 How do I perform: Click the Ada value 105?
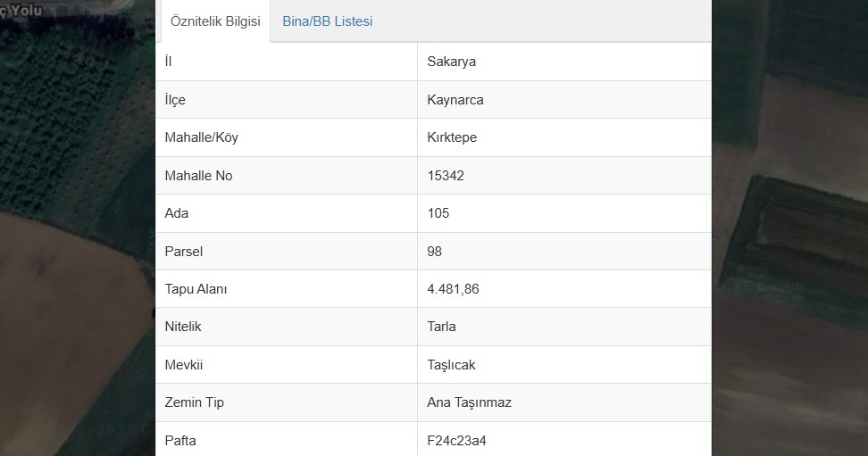pyautogui.click(x=438, y=213)
